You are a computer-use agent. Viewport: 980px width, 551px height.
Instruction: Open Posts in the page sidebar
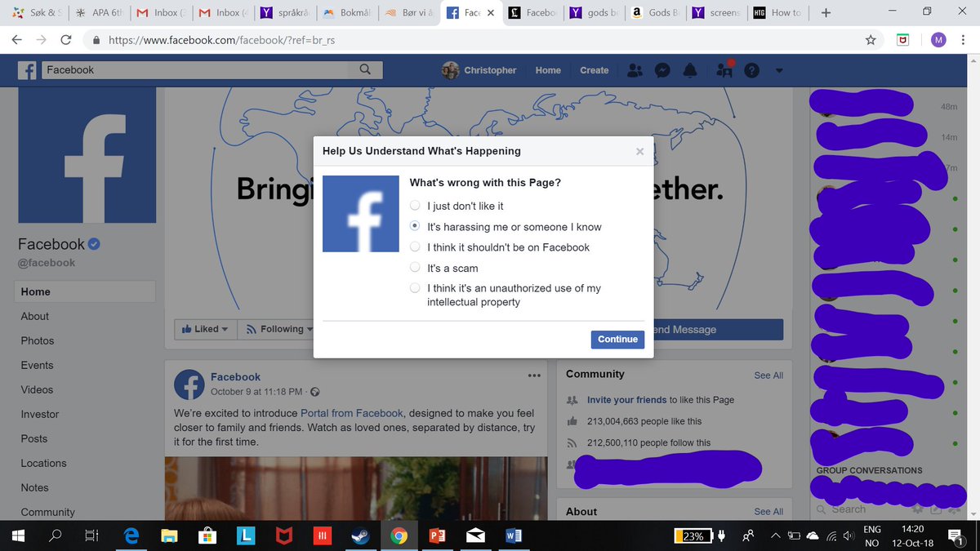(34, 438)
